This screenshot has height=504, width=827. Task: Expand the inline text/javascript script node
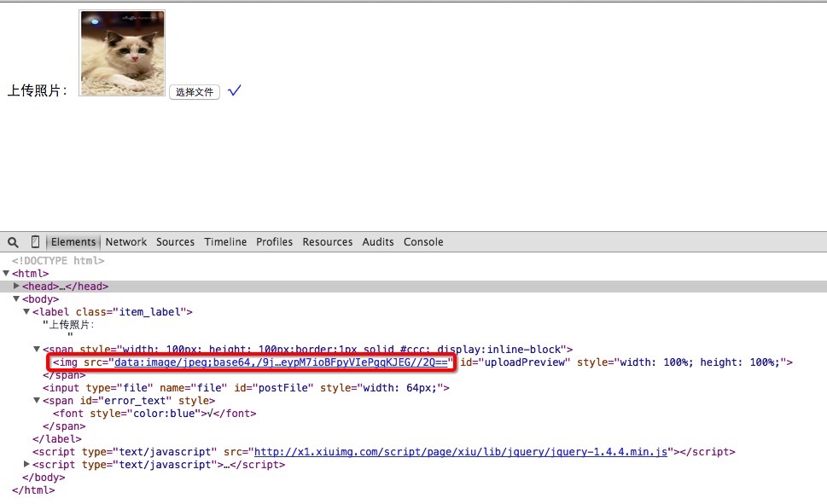pos(26,465)
